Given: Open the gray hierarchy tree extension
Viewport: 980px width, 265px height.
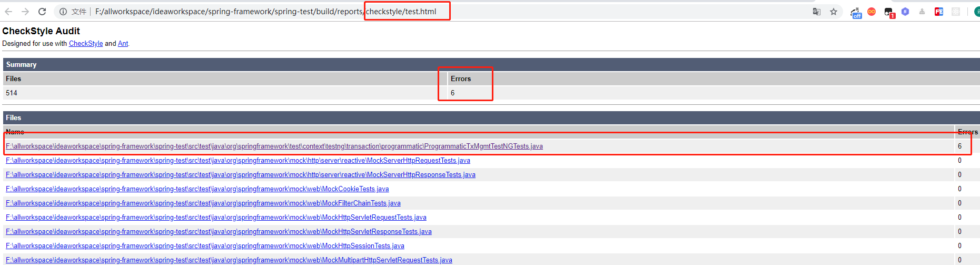Looking at the screenshot, I should pos(922,12).
